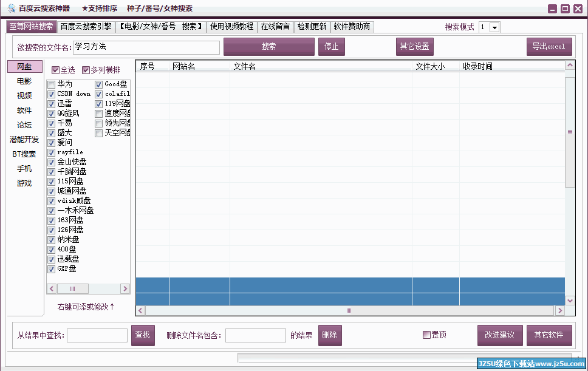
Task: Select the 电影 category
Action: click(x=24, y=81)
